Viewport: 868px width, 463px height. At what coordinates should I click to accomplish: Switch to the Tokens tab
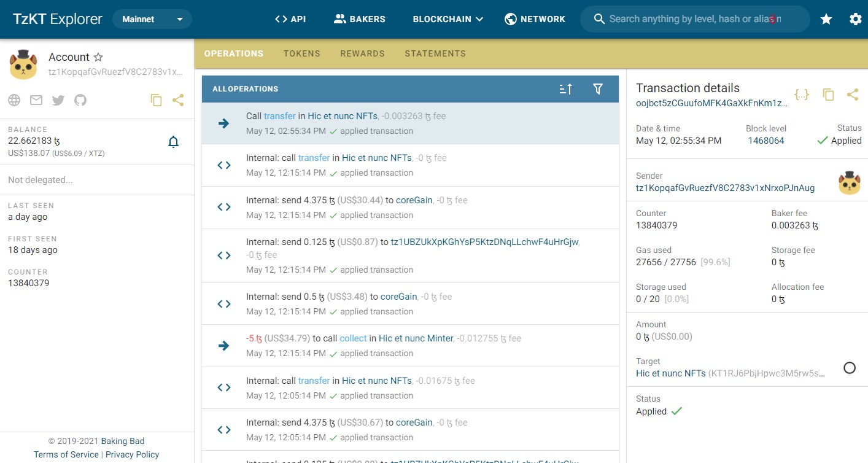(302, 53)
